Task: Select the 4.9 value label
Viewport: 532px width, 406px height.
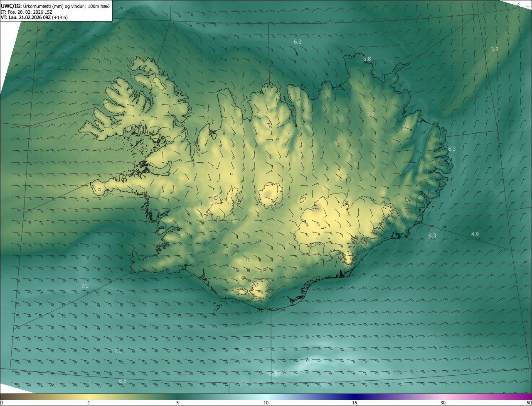Action: [475, 235]
